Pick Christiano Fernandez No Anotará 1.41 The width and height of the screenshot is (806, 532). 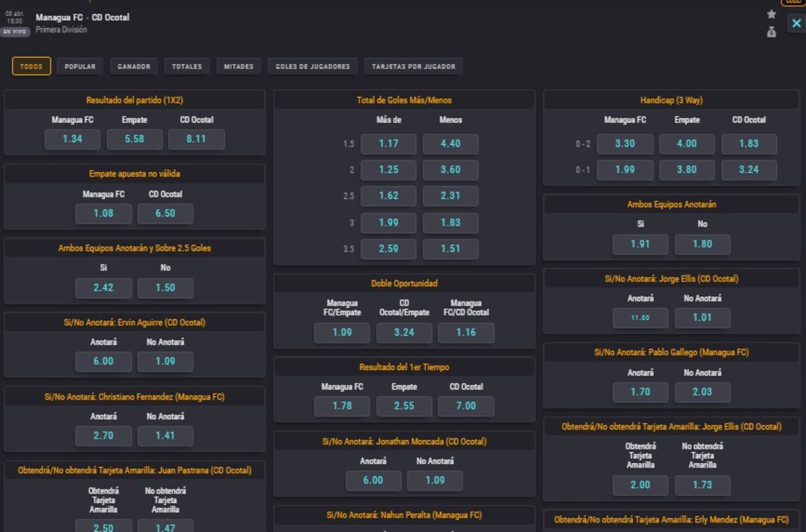165,436
